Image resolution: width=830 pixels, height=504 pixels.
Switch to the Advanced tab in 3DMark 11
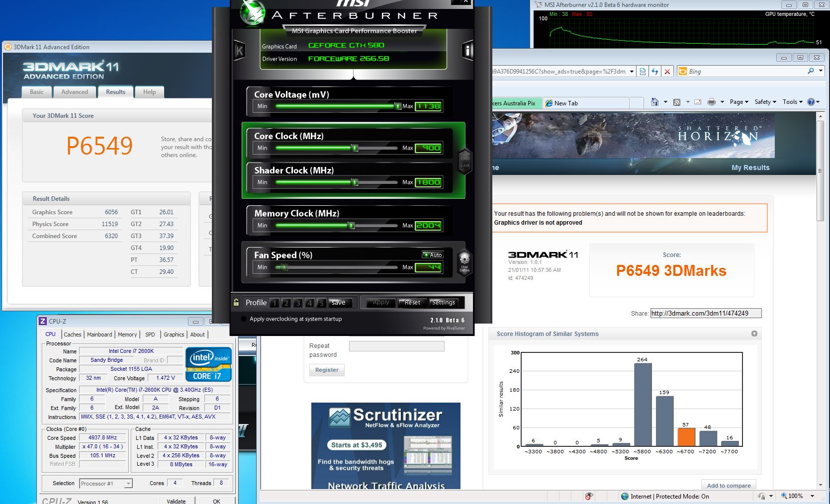75,92
